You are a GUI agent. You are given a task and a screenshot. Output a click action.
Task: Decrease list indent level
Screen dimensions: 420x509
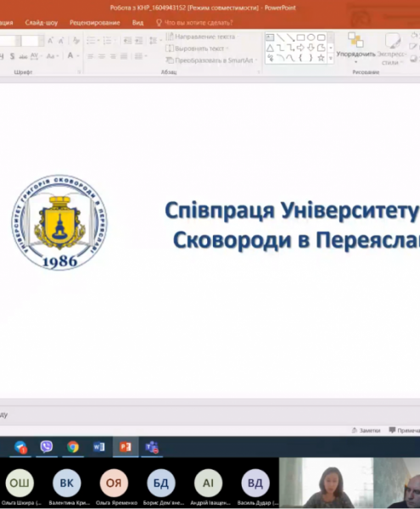127,41
